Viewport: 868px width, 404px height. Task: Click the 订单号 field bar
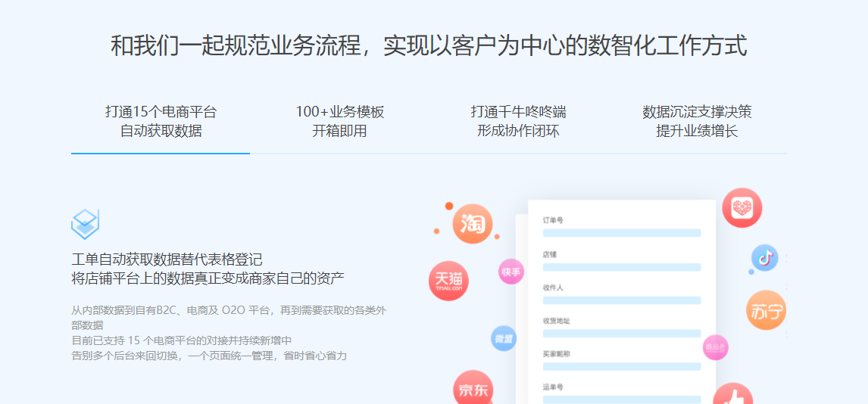click(x=622, y=233)
